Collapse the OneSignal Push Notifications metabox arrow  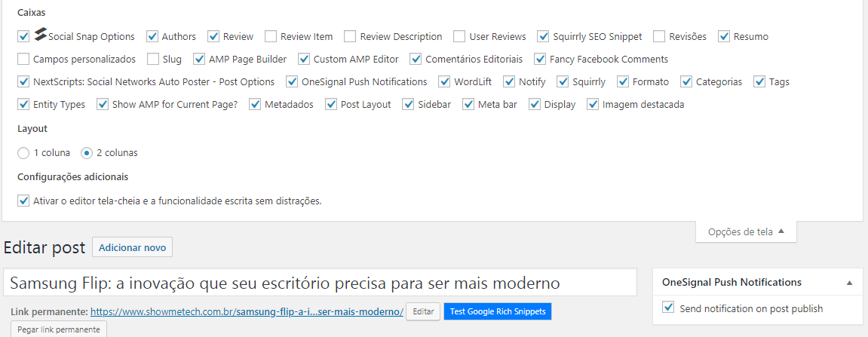pyautogui.click(x=849, y=283)
